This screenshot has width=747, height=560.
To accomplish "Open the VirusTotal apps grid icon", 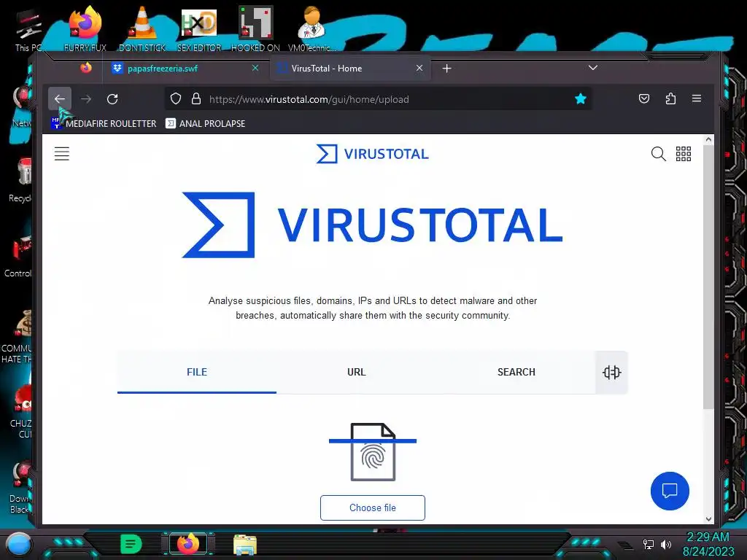I will (683, 154).
